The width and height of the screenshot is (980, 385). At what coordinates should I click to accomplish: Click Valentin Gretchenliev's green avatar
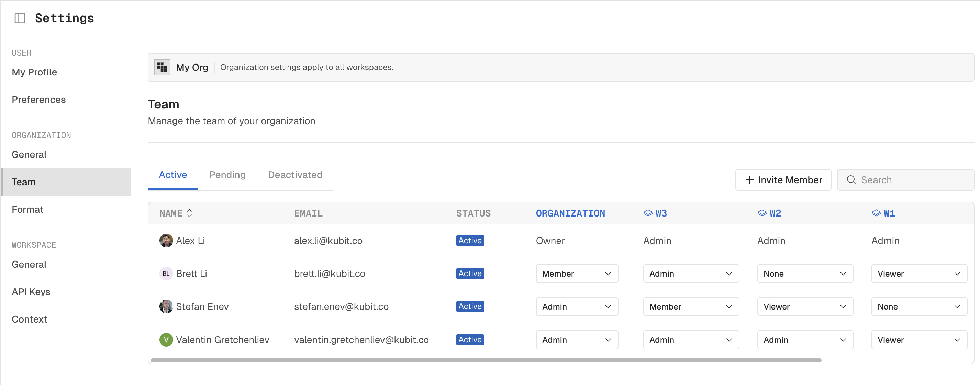166,340
